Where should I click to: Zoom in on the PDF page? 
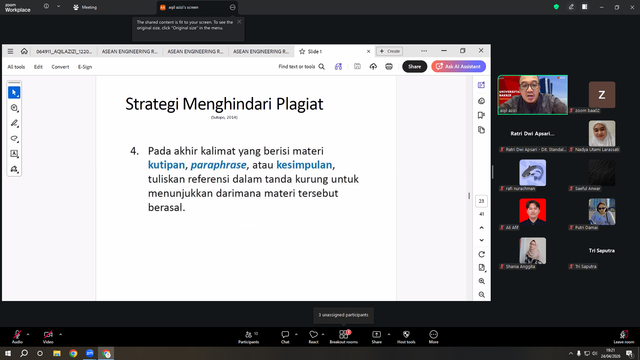pos(482,281)
